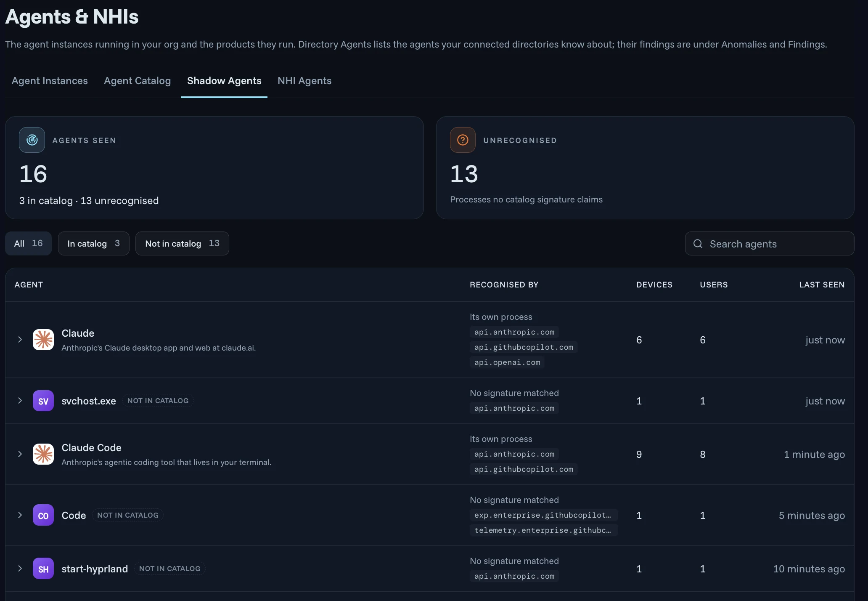Filter by In catalog agents
The image size is (868, 601).
point(93,243)
